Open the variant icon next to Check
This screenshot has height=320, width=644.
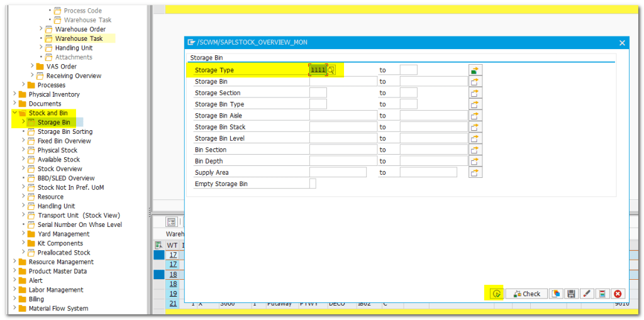click(556, 294)
